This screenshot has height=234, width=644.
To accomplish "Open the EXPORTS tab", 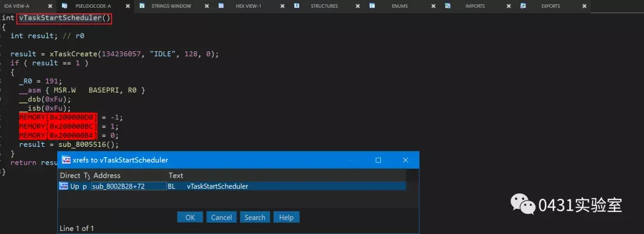I will (550, 6).
